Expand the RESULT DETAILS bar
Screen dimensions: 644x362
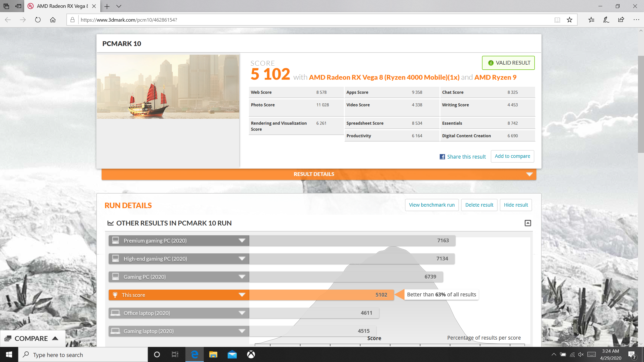(319, 174)
